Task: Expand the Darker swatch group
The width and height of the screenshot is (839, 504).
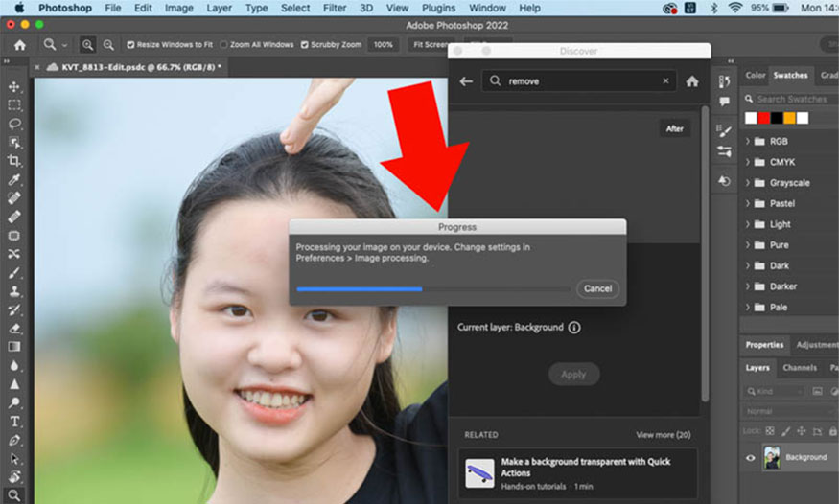Action: (x=748, y=286)
